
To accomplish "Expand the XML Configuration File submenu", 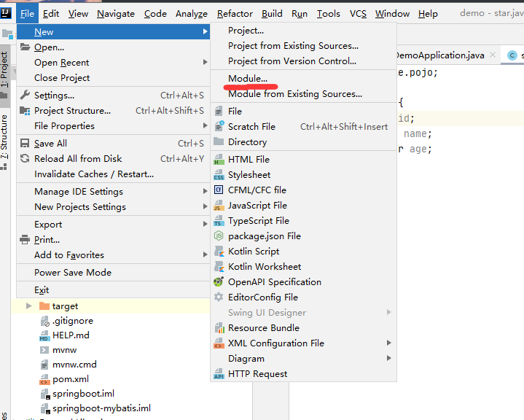I will pos(275,343).
